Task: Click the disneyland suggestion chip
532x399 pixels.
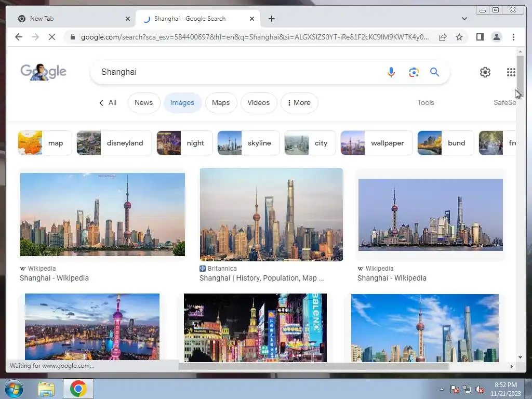Action: click(x=114, y=143)
